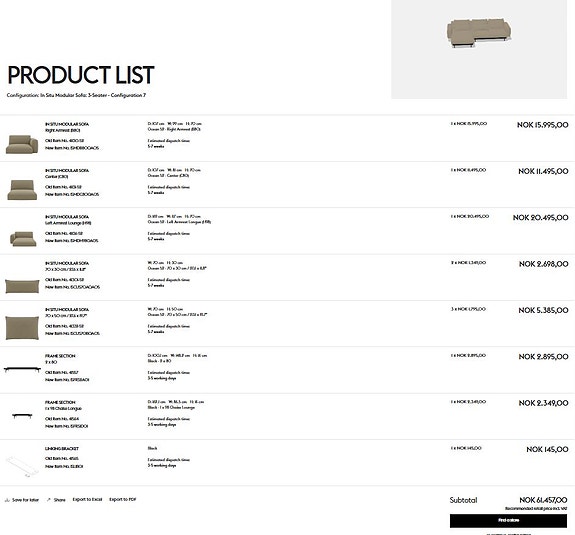Screen dimensions: 575x535
Task: Click the Share arrow icon
Action: [x=49, y=500]
